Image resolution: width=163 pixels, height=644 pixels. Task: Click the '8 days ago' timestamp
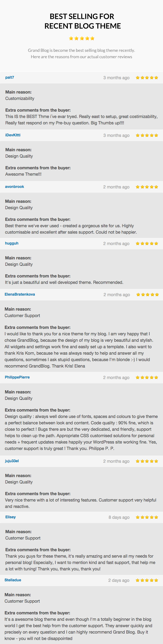coord(119,517)
